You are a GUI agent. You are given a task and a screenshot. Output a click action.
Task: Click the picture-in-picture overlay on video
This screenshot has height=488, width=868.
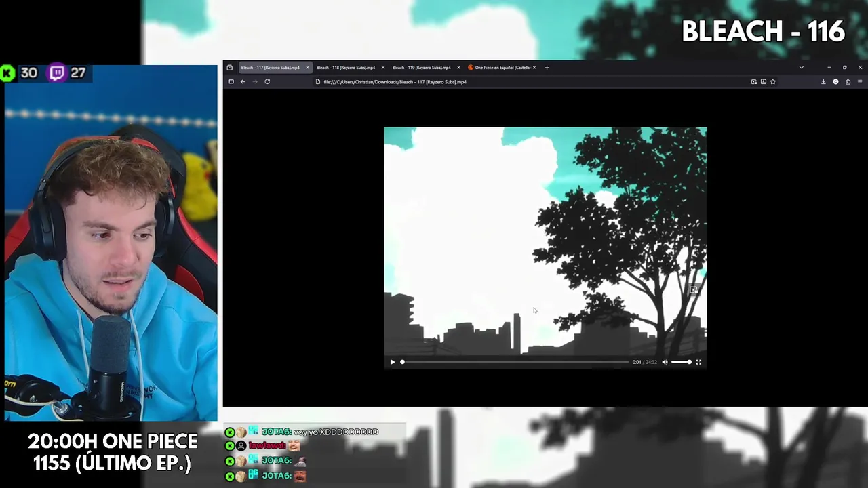[693, 290]
